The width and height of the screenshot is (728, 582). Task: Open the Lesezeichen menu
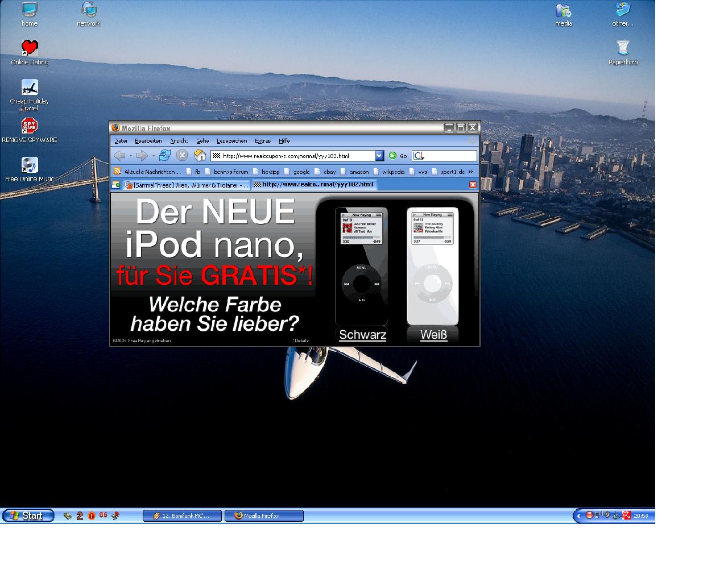(x=231, y=141)
